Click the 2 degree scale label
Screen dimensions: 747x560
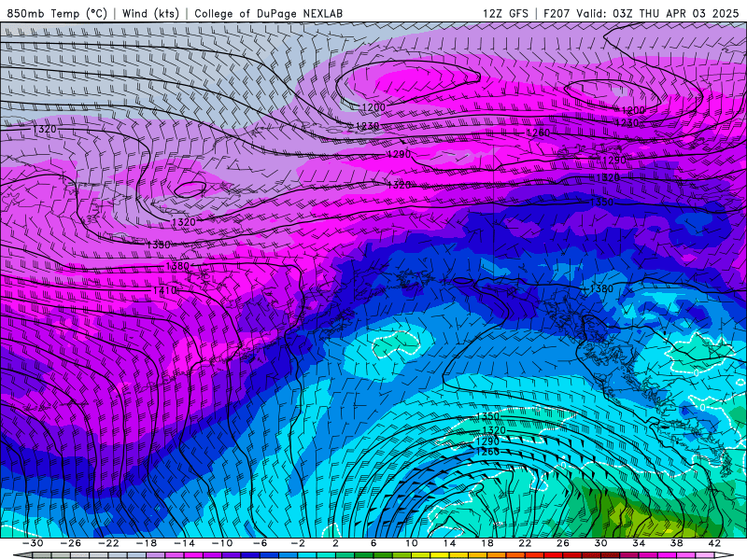[x=335, y=543]
